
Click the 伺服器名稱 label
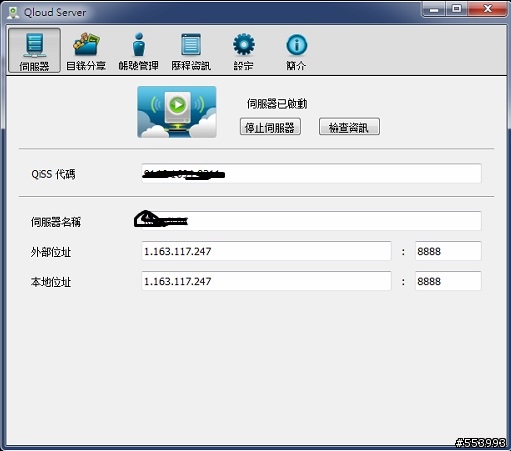56,222
